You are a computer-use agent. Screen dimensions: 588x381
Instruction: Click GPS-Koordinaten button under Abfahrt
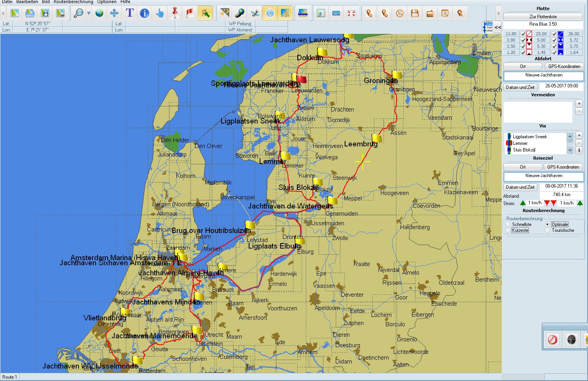(x=564, y=66)
